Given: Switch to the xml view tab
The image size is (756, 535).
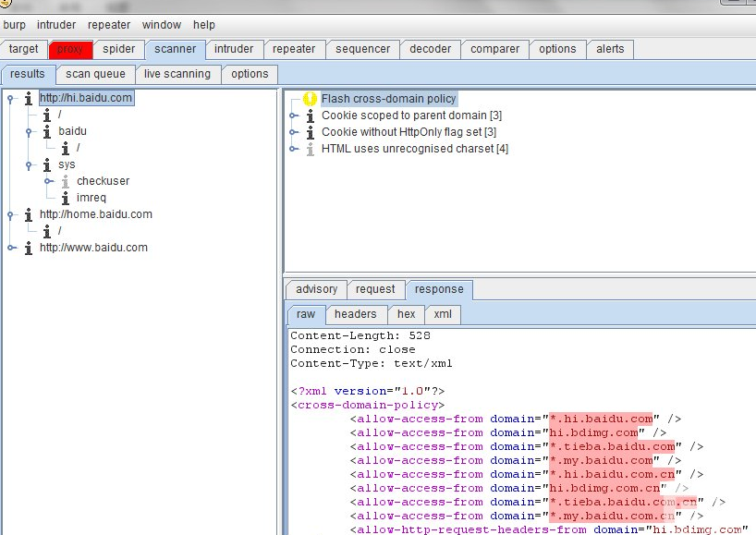Looking at the screenshot, I should point(443,314).
